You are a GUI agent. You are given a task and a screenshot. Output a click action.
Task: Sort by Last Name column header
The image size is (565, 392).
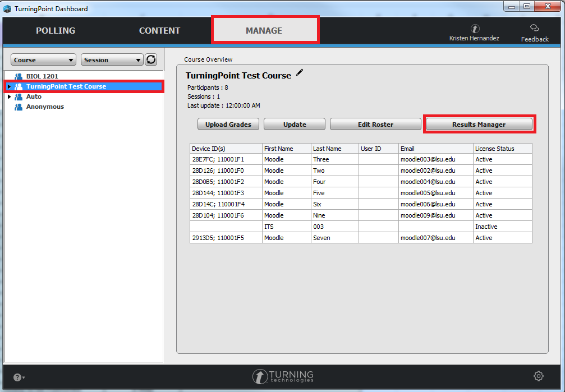(335, 149)
